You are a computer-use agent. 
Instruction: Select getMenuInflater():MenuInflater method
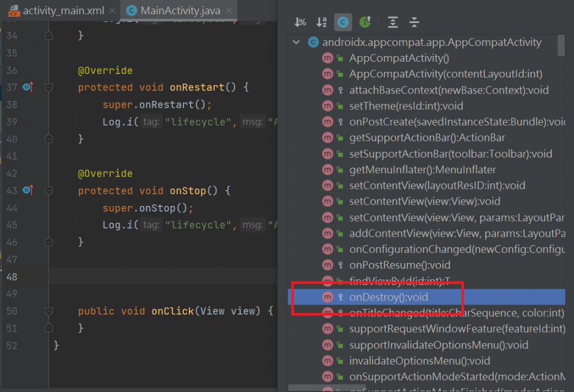(423, 169)
